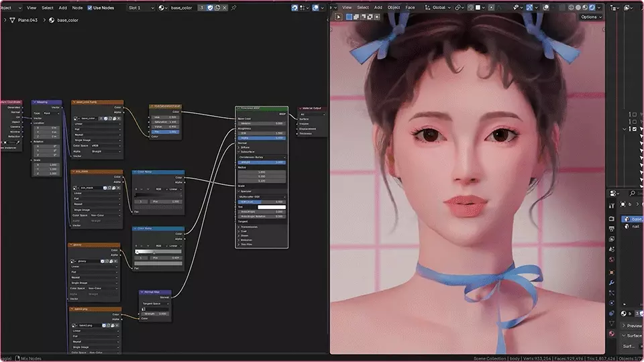Screen dimensions: 644x362
Task: Click the properties editor search field
Action: tap(636, 193)
